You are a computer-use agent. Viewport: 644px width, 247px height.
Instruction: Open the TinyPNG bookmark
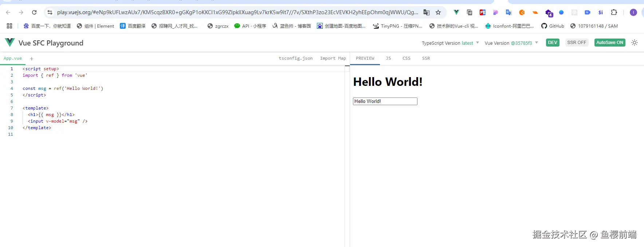[x=398, y=26]
